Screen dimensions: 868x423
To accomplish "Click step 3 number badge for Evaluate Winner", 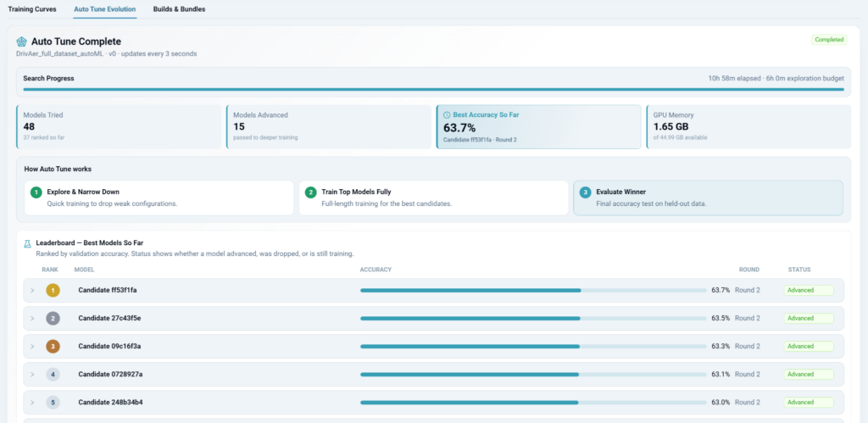I will [585, 192].
